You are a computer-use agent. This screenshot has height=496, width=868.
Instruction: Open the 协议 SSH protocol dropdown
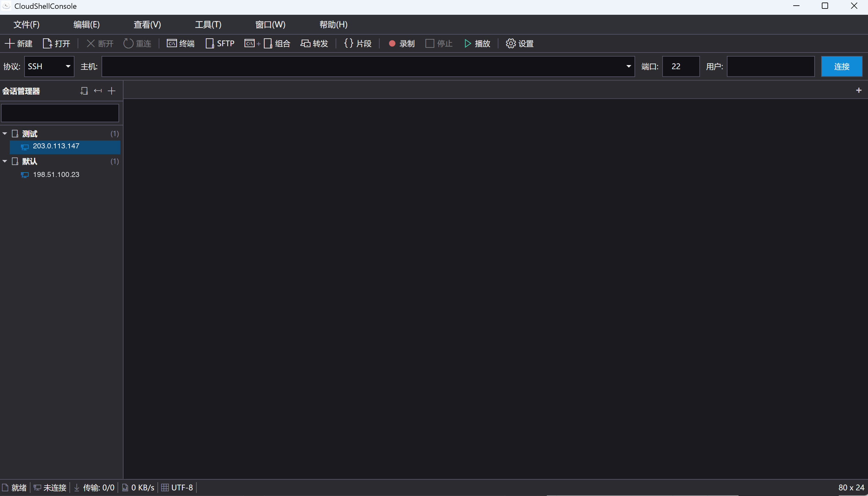(49, 66)
